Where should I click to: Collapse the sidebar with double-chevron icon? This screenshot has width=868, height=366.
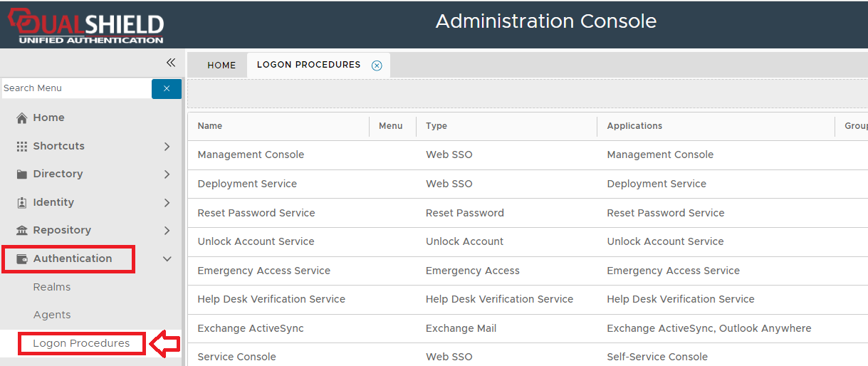point(171,63)
